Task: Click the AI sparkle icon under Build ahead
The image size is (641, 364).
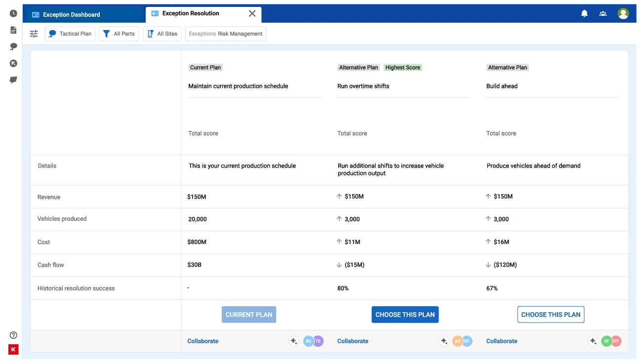Action: pos(593,341)
